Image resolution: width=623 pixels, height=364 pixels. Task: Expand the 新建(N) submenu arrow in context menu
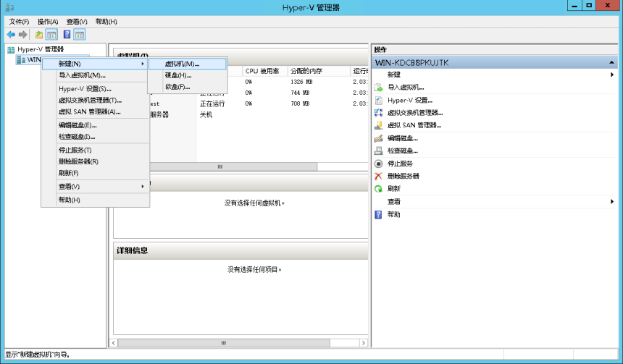tap(143, 64)
